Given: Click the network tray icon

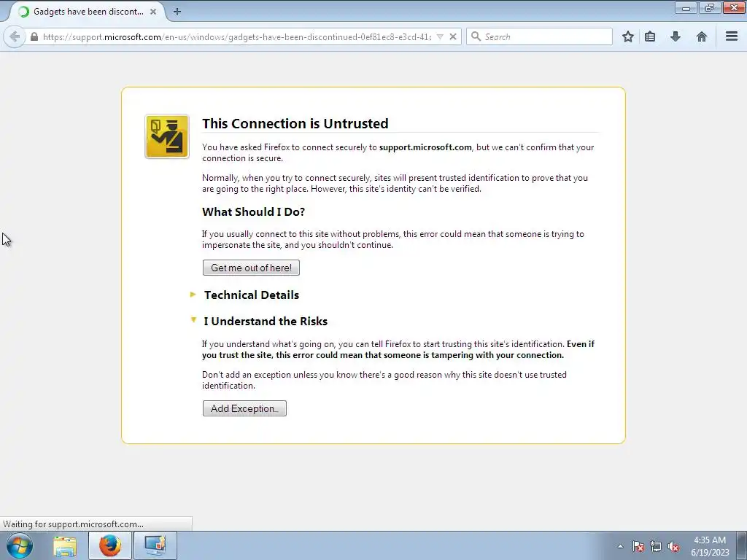Looking at the screenshot, I should [x=656, y=546].
